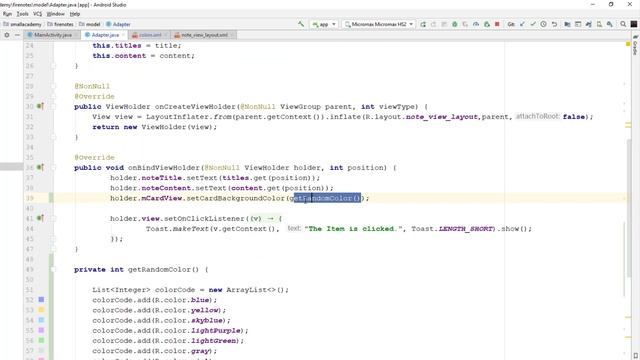The height and width of the screenshot is (360, 640).
Task: Click the red Stop button
Action: coord(497,24)
